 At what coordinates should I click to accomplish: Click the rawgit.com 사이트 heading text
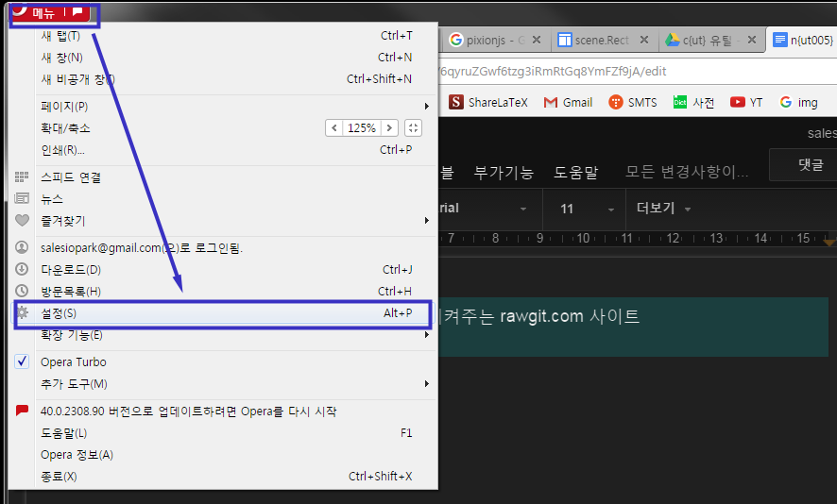coord(570,316)
